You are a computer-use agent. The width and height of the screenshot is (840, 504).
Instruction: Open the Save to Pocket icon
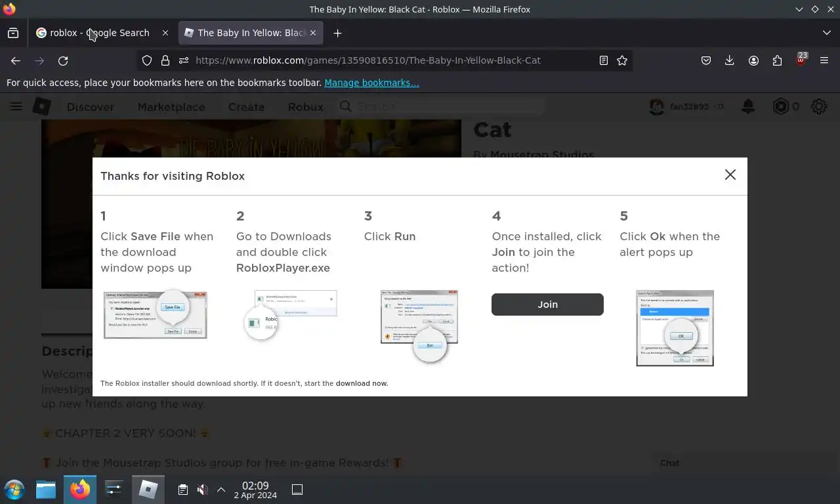[x=706, y=60]
